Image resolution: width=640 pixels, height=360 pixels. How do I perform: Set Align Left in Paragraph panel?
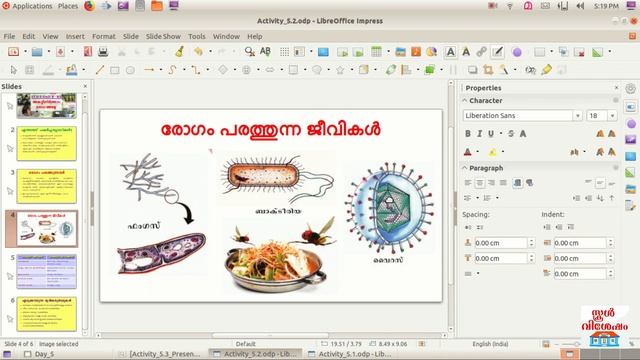tap(468, 183)
